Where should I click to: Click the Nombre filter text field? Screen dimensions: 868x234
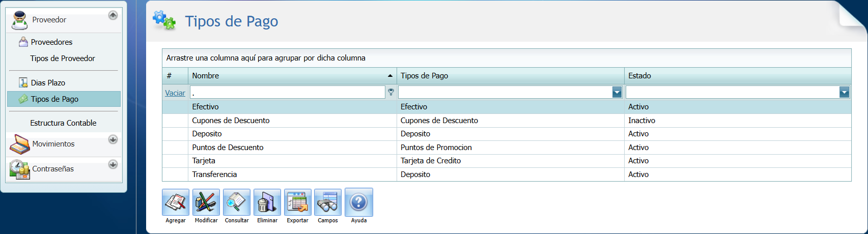288,92
